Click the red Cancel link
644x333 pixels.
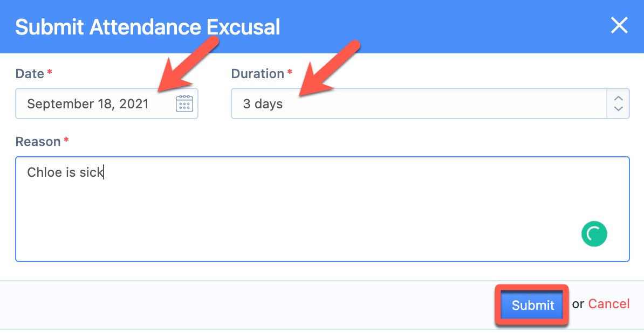coord(608,304)
